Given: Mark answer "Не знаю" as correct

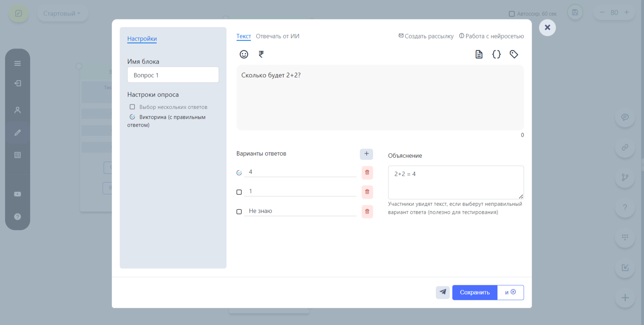Looking at the screenshot, I should [239, 212].
